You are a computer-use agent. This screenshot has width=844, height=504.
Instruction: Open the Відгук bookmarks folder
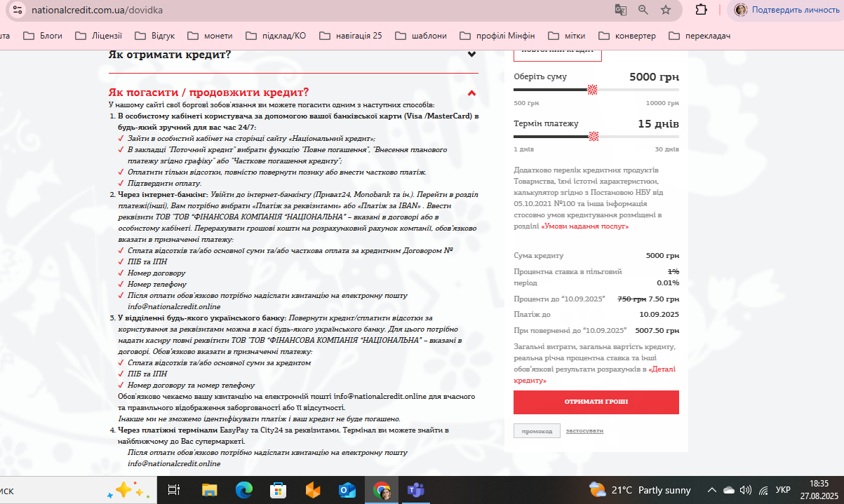(154, 36)
